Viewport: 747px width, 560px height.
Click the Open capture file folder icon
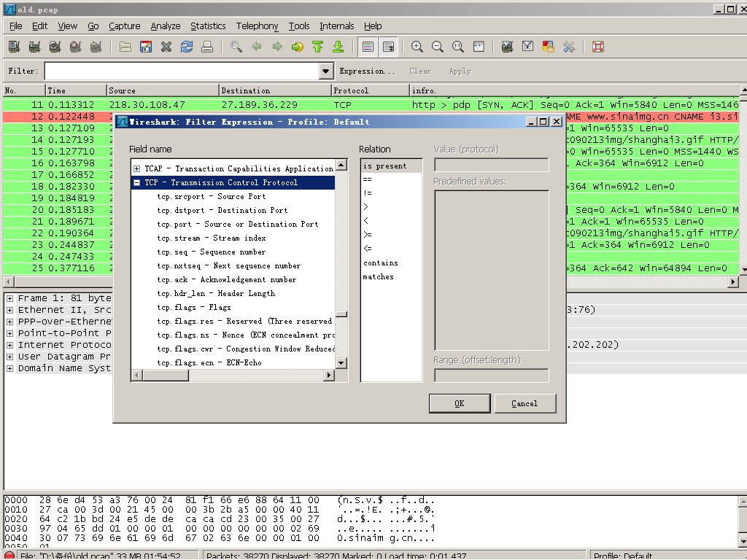click(x=125, y=47)
